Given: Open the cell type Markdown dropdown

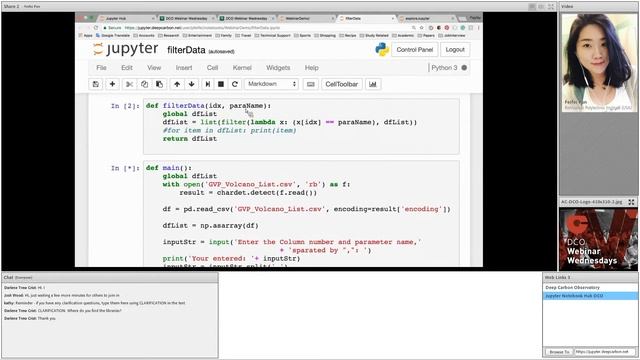Looking at the screenshot, I should [271, 84].
